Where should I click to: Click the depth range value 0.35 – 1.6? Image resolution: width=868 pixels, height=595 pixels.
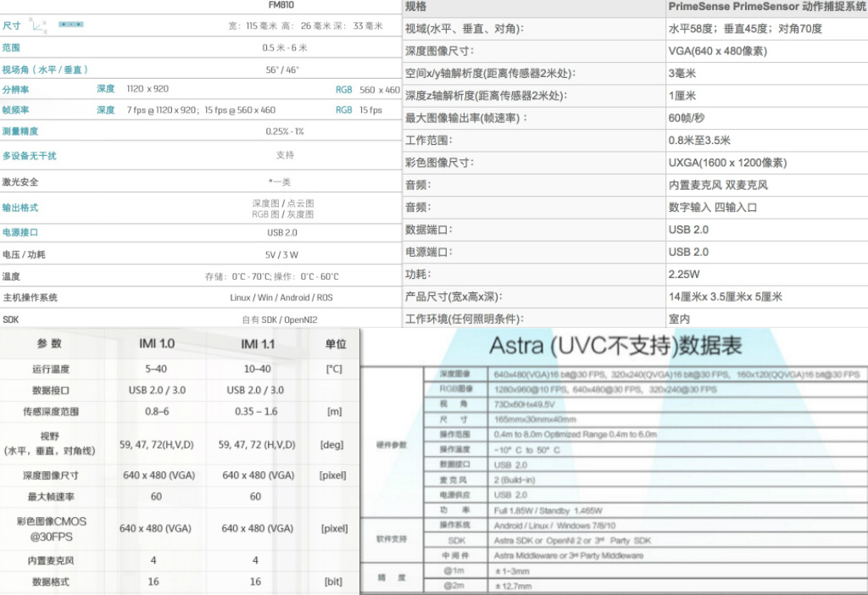coord(256,411)
